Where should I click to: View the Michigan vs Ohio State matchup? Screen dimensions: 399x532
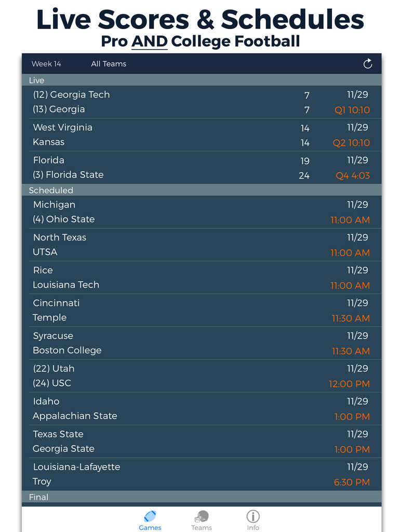pos(202,212)
